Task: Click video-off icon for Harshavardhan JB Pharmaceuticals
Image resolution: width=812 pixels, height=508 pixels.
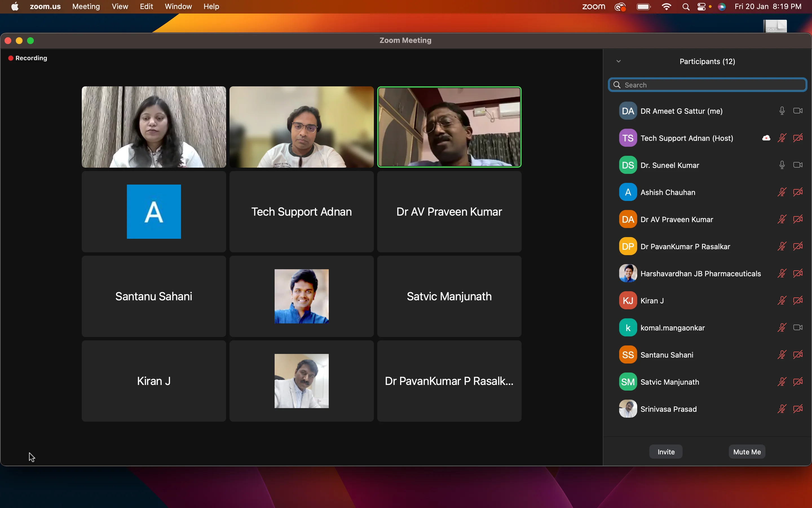Action: click(x=798, y=273)
